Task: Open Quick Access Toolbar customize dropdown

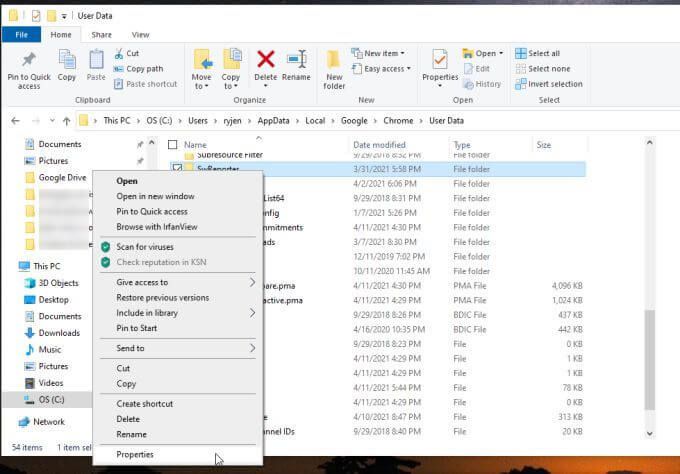Action: pos(64,16)
